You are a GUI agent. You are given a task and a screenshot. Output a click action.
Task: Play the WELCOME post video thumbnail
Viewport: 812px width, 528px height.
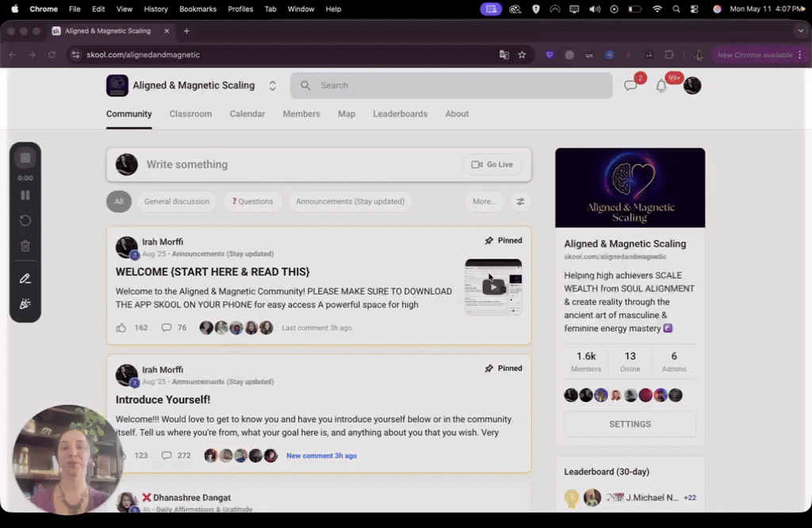pyautogui.click(x=493, y=287)
